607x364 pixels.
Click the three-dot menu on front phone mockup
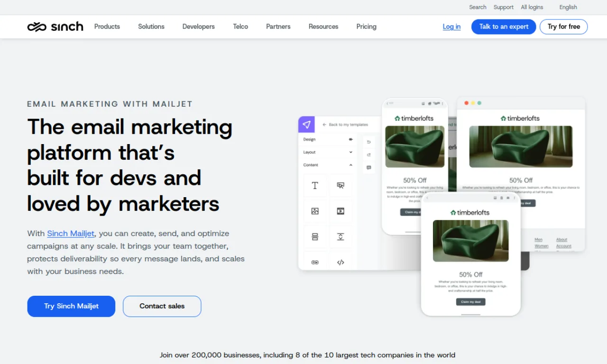[x=515, y=198]
